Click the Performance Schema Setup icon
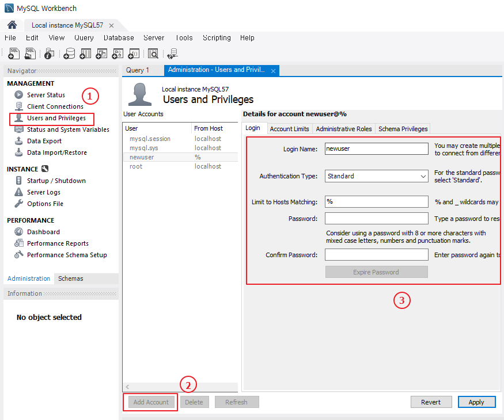 pos(18,255)
